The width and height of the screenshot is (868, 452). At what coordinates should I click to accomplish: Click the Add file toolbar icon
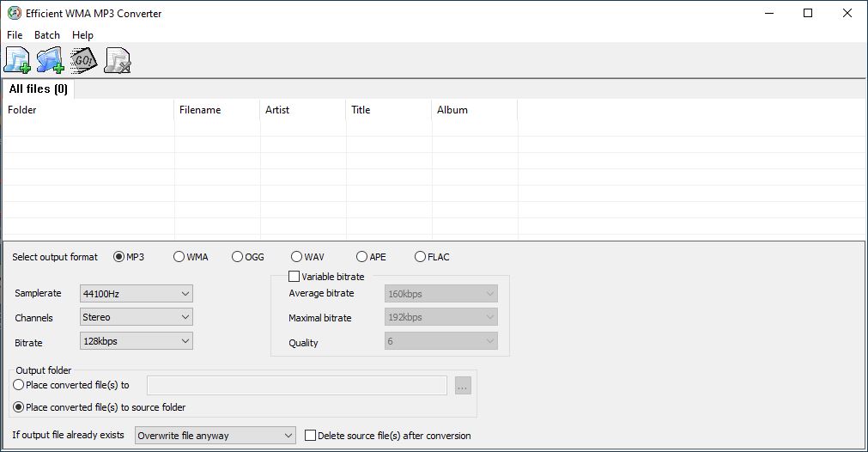pyautogui.click(x=17, y=60)
